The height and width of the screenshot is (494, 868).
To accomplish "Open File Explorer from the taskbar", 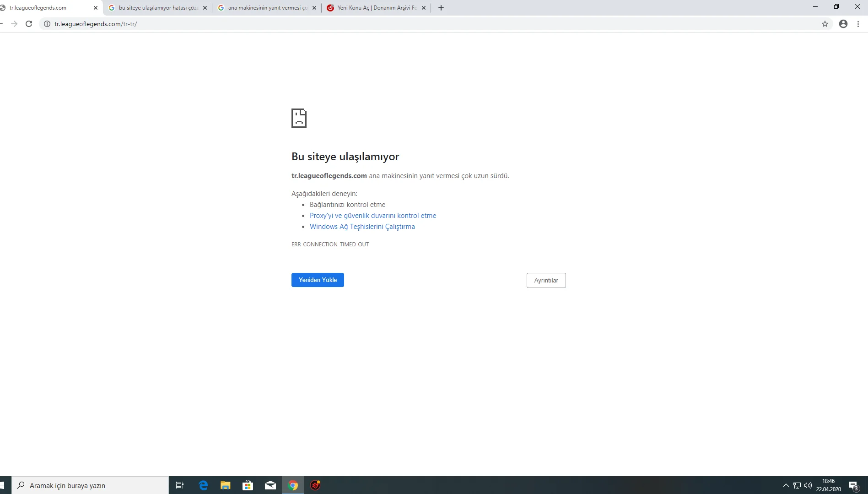I will tap(226, 485).
